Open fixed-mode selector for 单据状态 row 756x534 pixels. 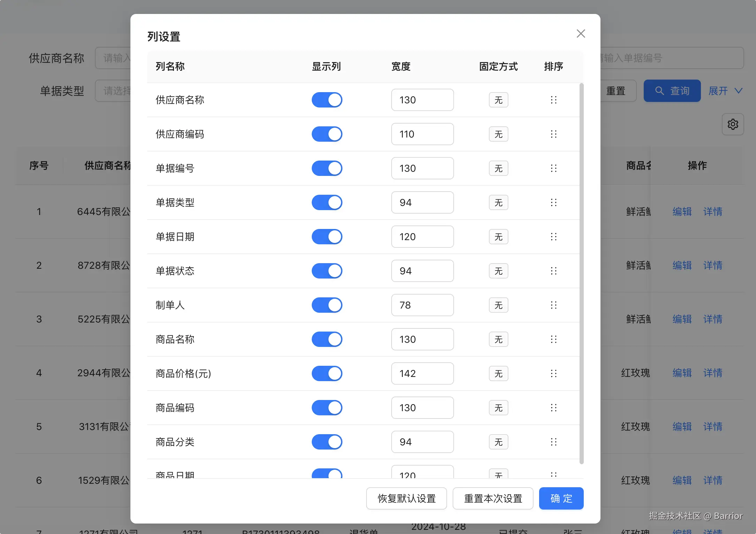tap(498, 271)
